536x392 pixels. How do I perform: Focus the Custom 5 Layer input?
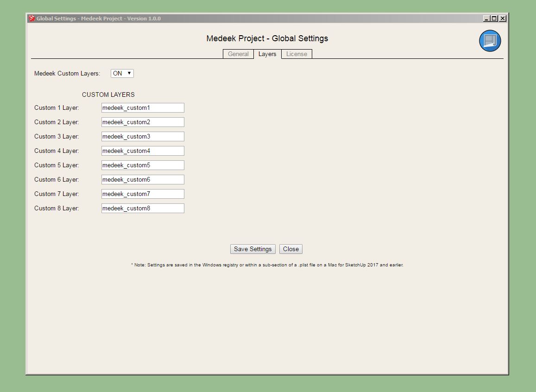click(143, 165)
